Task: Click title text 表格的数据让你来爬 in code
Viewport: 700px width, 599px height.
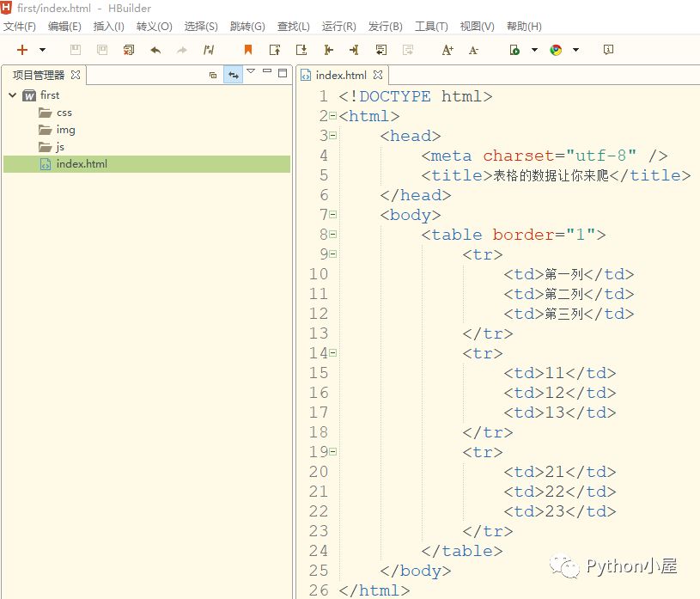Action: tap(551, 175)
